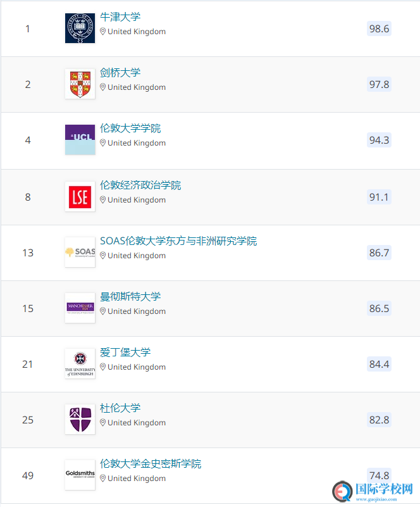Click the Cambridge shield logo
Screen dimensions: 420x507
click(80, 84)
